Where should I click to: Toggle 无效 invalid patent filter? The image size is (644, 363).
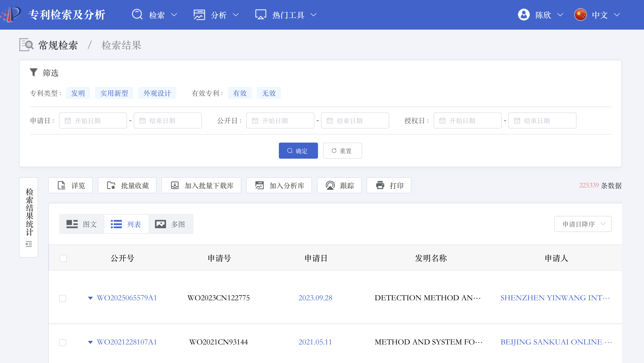(269, 93)
